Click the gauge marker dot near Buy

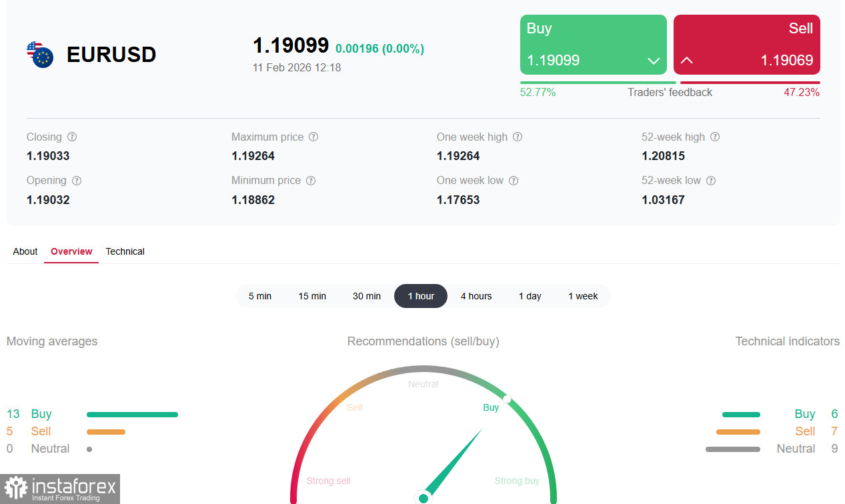507,399
